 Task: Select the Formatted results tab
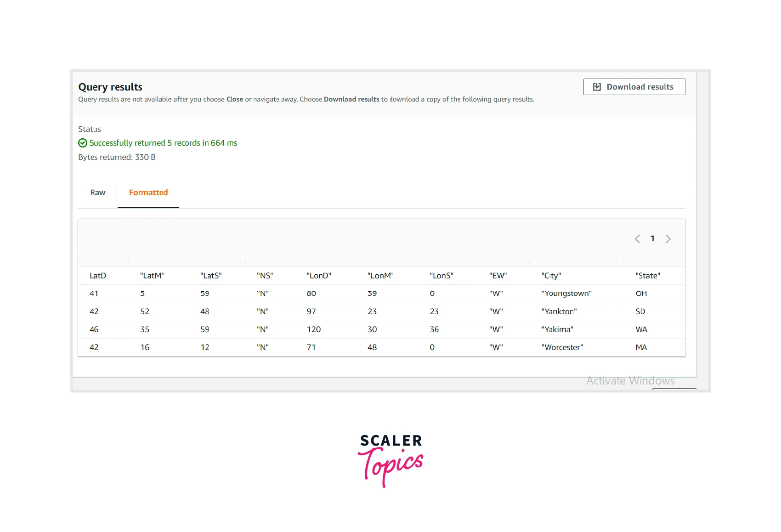coord(148,192)
